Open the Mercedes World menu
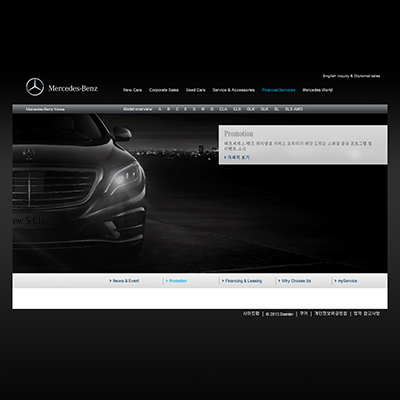The width and height of the screenshot is (400, 400). [x=317, y=90]
